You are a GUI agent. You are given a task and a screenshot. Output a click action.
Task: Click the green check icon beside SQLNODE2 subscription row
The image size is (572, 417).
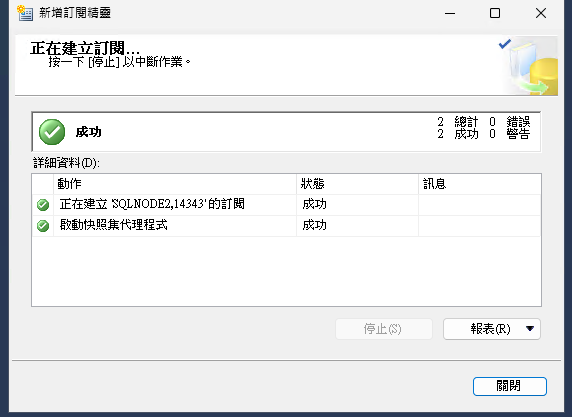coord(43,205)
